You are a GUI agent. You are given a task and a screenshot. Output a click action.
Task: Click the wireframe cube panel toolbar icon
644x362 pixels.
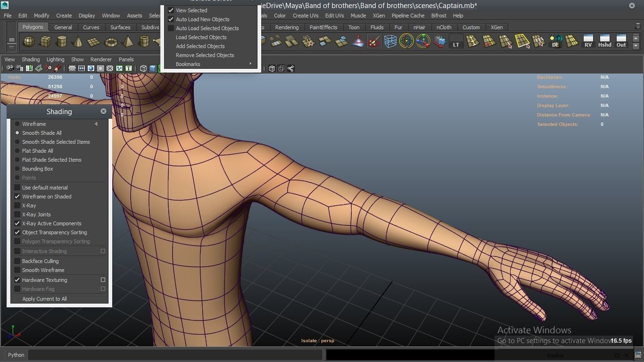143,68
